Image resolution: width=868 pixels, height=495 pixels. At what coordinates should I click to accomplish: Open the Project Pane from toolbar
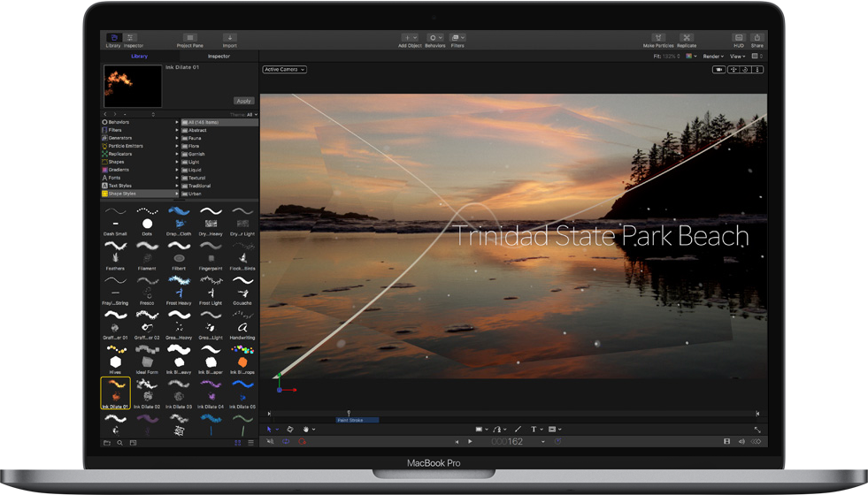[189, 39]
